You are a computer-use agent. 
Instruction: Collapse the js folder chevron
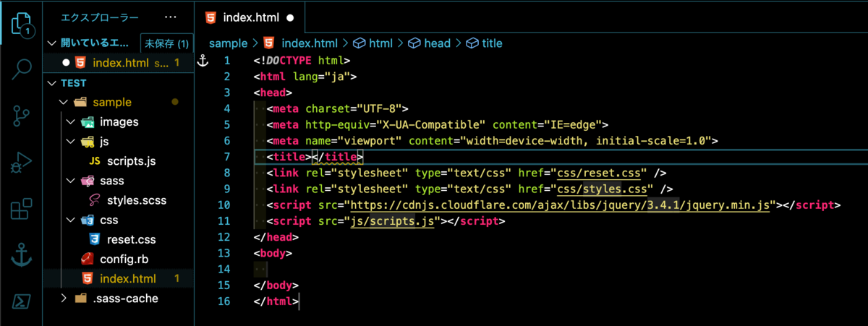point(70,142)
